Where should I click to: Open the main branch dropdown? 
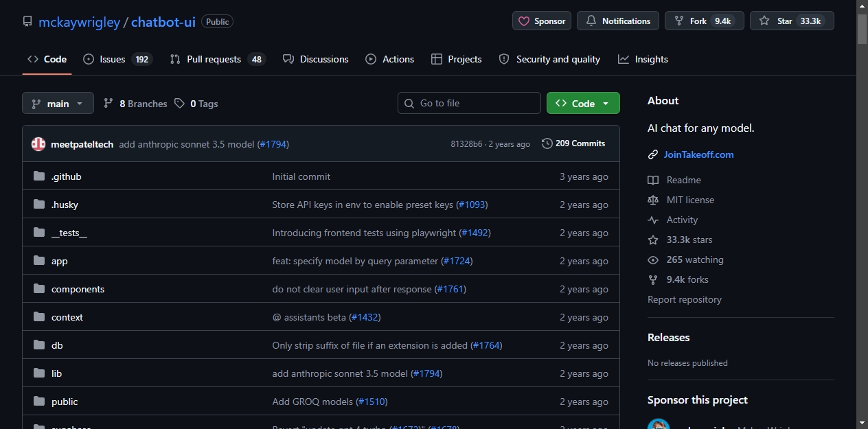click(x=58, y=103)
